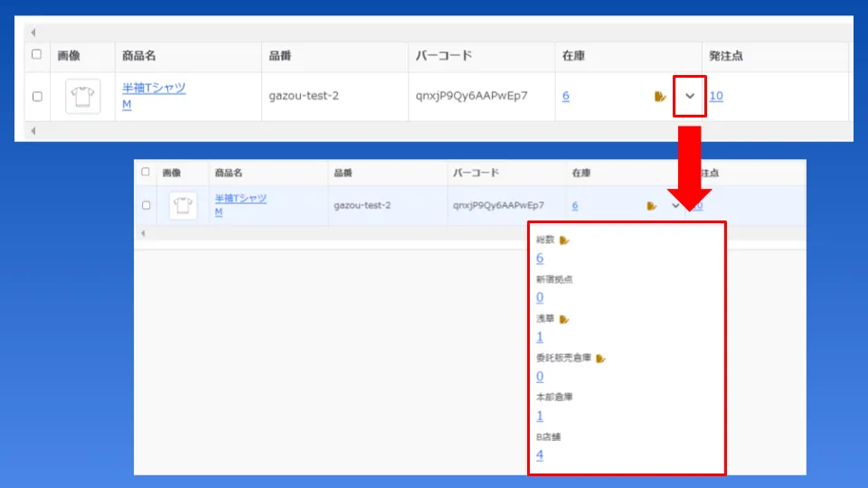This screenshot has width=868, height=488.
Task: Click 画像 column header in upper table
Action: click(x=69, y=56)
